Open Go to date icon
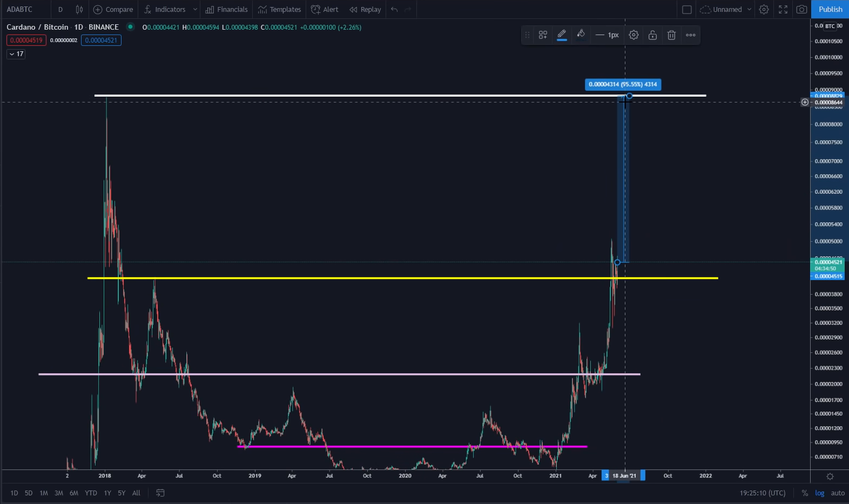849x504 pixels. 160,493
